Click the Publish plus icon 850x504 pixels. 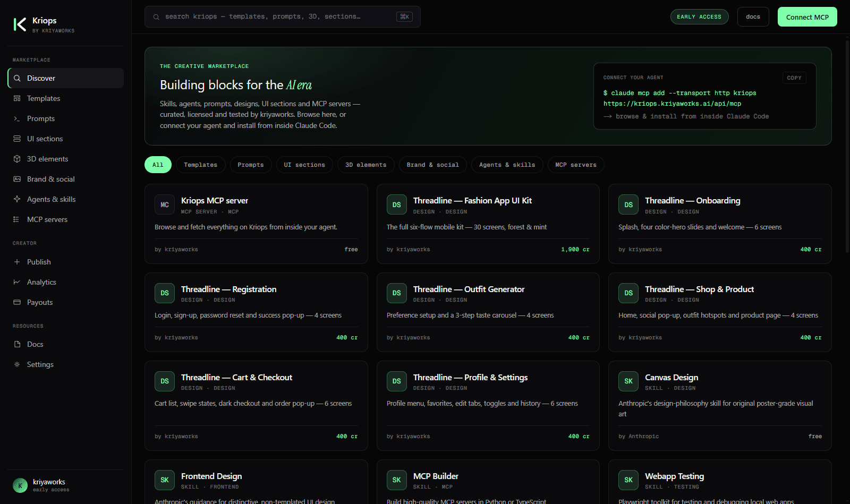click(x=17, y=262)
